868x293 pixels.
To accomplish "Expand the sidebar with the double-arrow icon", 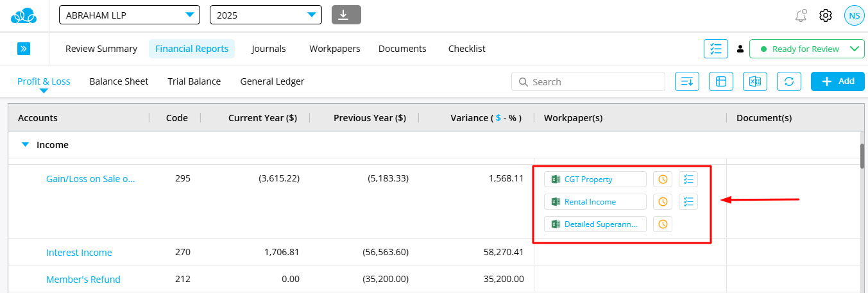I will 24,49.
